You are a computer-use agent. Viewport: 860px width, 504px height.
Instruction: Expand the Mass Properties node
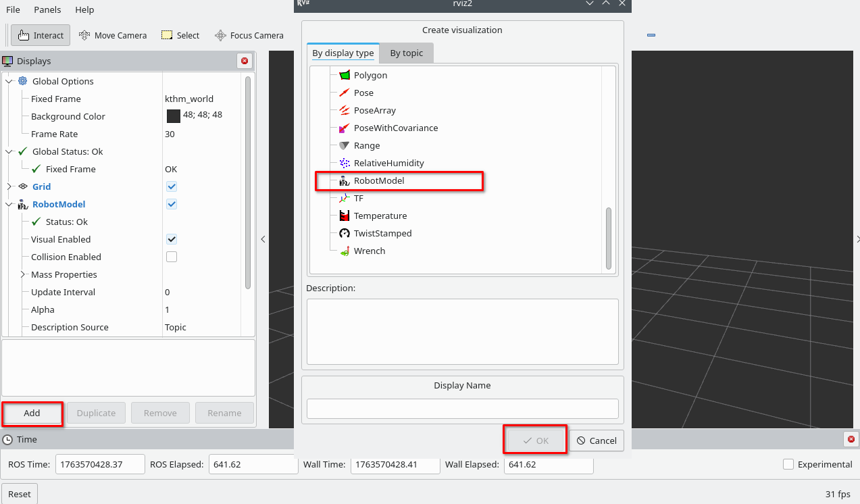[x=22, y=274]
